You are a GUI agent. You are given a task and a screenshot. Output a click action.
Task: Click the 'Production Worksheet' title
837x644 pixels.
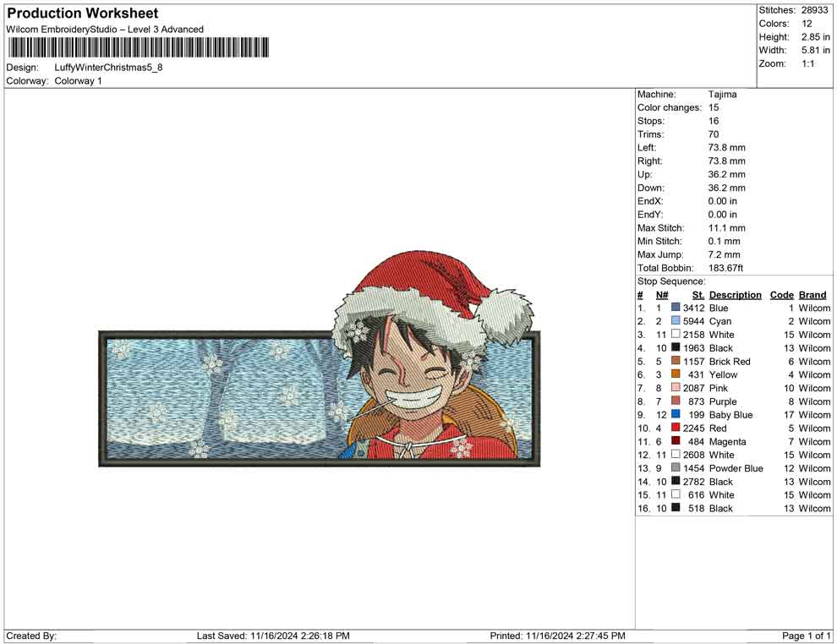[x=83, y=14]
